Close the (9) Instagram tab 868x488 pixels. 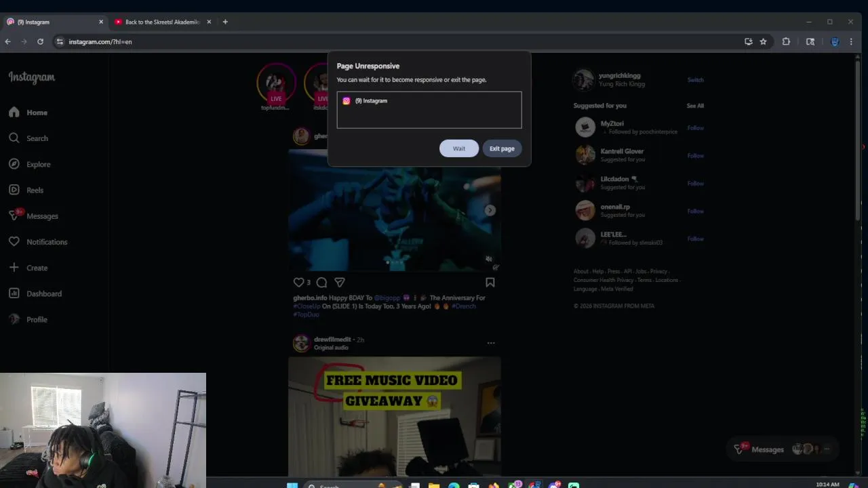[101, 22]
